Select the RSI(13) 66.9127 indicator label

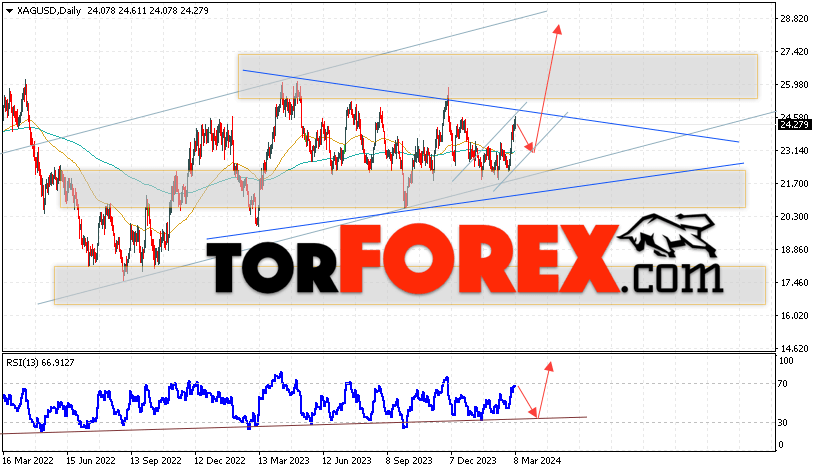click(x=41, y=363)
